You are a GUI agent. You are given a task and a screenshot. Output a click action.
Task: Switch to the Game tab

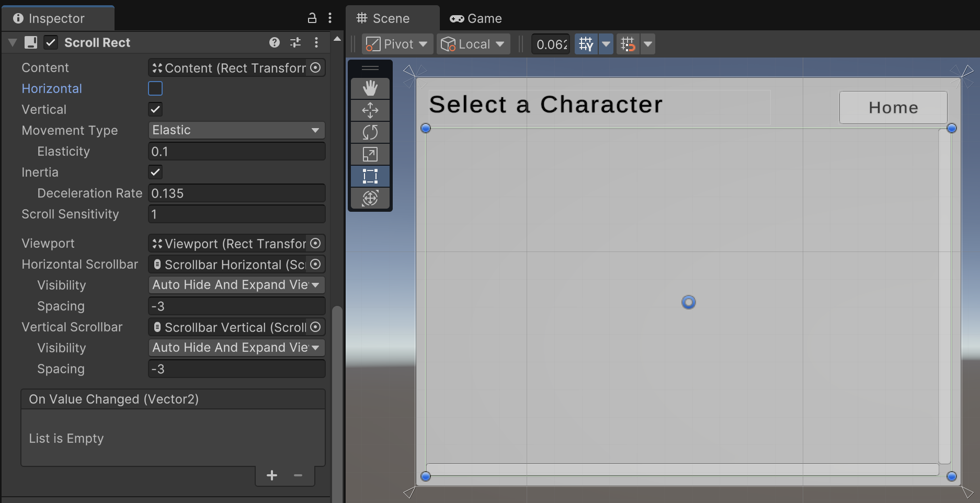[476, 19]
